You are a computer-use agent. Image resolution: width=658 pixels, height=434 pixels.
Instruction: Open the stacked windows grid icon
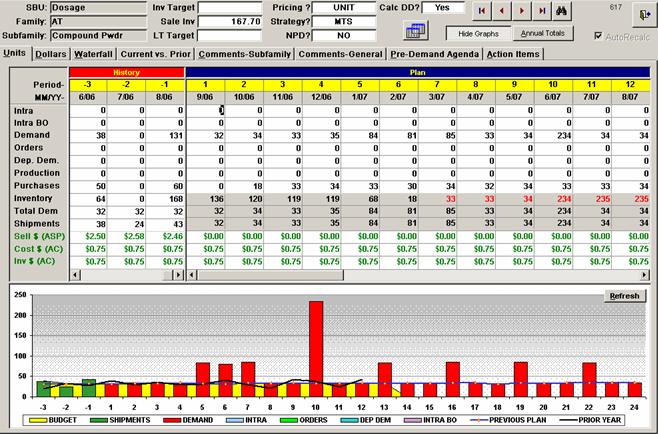tap(415, 31)
